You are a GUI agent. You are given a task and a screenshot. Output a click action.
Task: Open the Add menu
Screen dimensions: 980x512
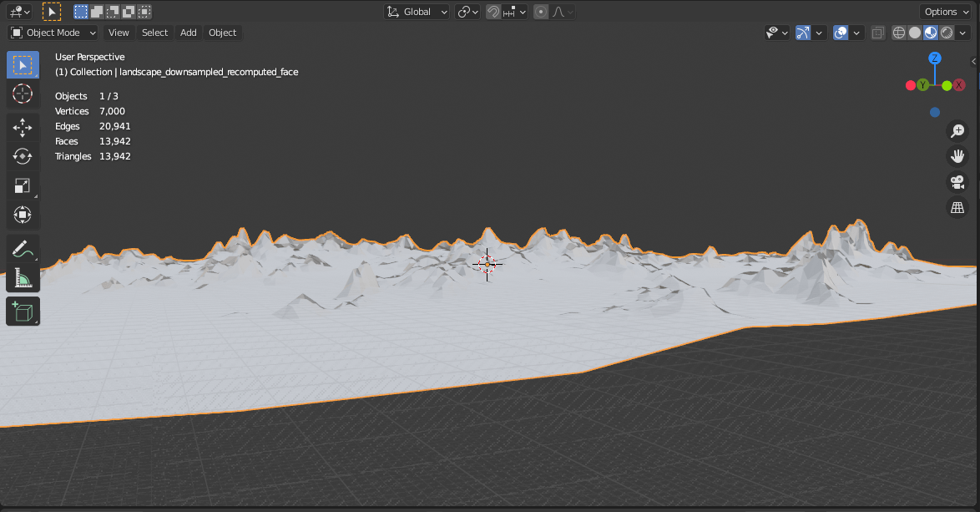(x=188, y=33)
